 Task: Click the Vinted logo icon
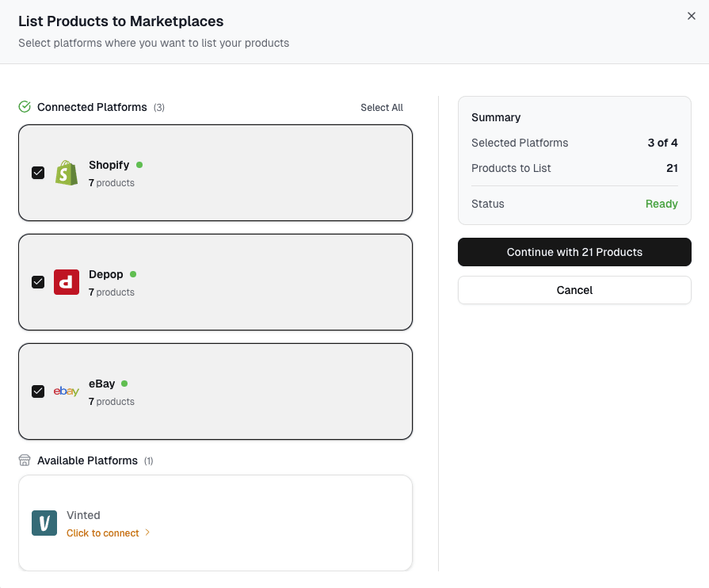point(44,523)
